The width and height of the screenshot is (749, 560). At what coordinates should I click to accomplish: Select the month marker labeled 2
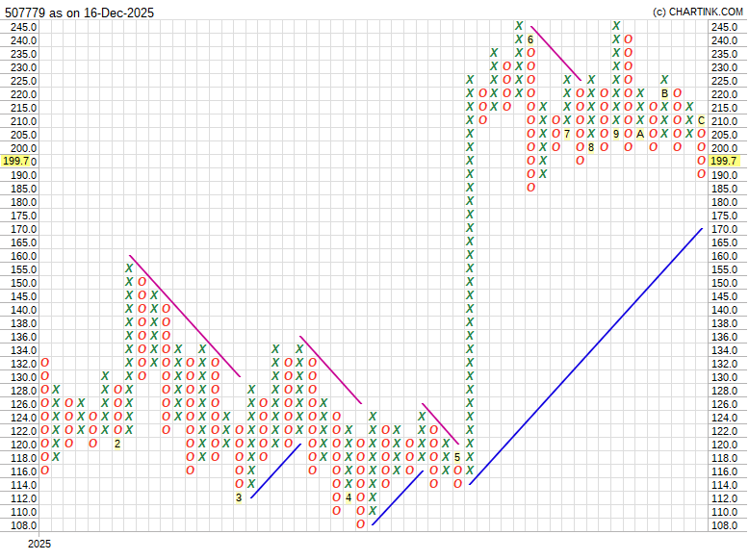tap(117, 444)
